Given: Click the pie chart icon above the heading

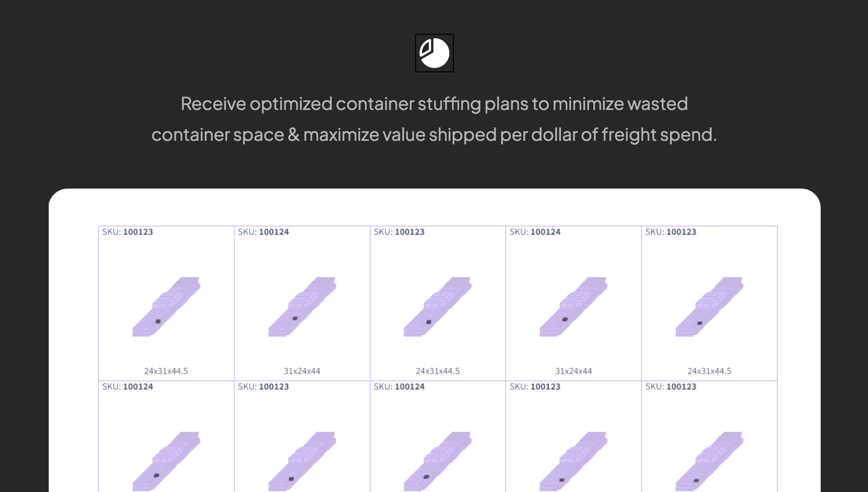Looking at the screenshot, I should point(434,53).
